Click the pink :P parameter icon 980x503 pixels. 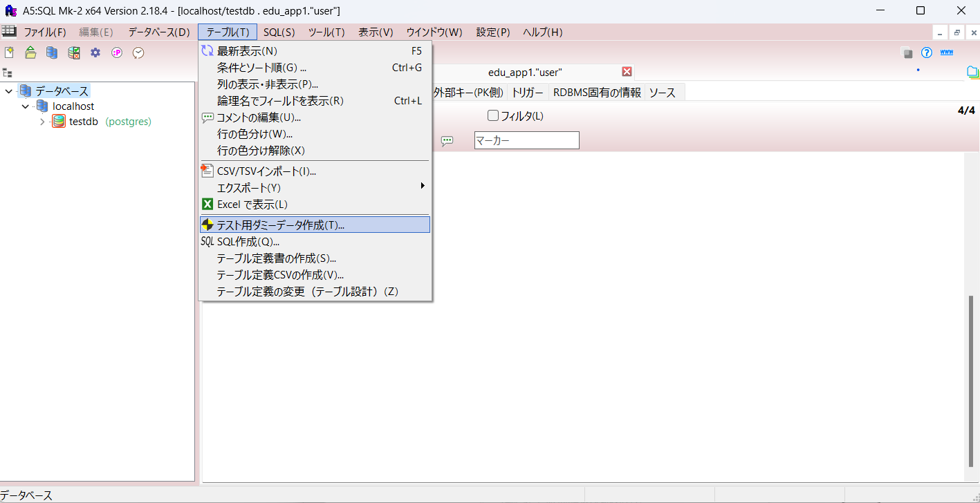[117, 53]
